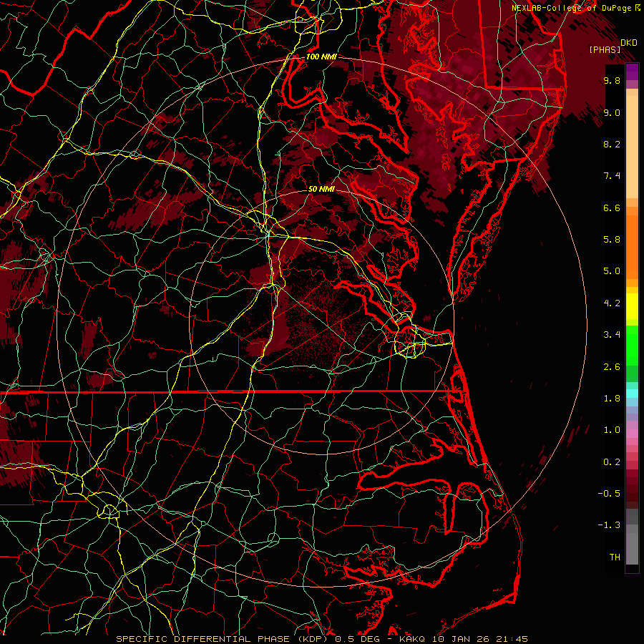Click the TH label at the legend bottom

[615, 557]
